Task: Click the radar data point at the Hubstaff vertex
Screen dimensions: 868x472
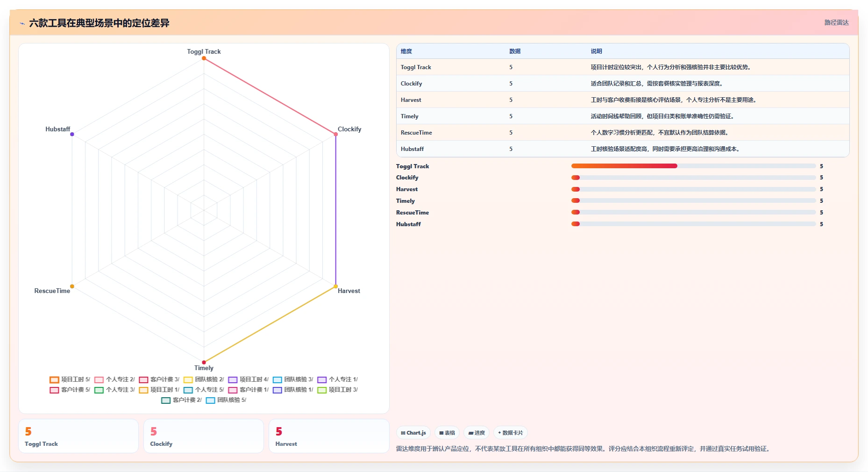Action: (x=72, y=134)
